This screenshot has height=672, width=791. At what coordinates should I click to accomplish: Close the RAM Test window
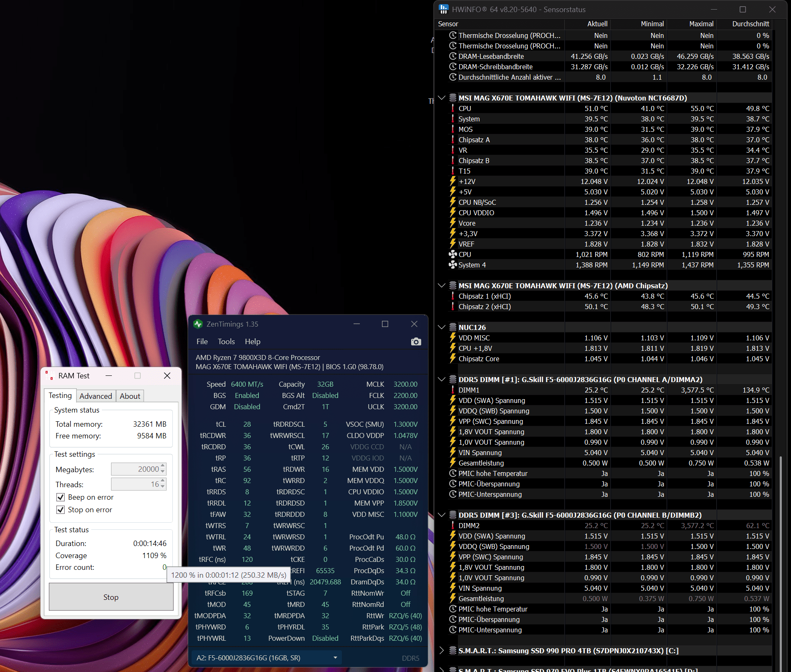pos(167,375)
